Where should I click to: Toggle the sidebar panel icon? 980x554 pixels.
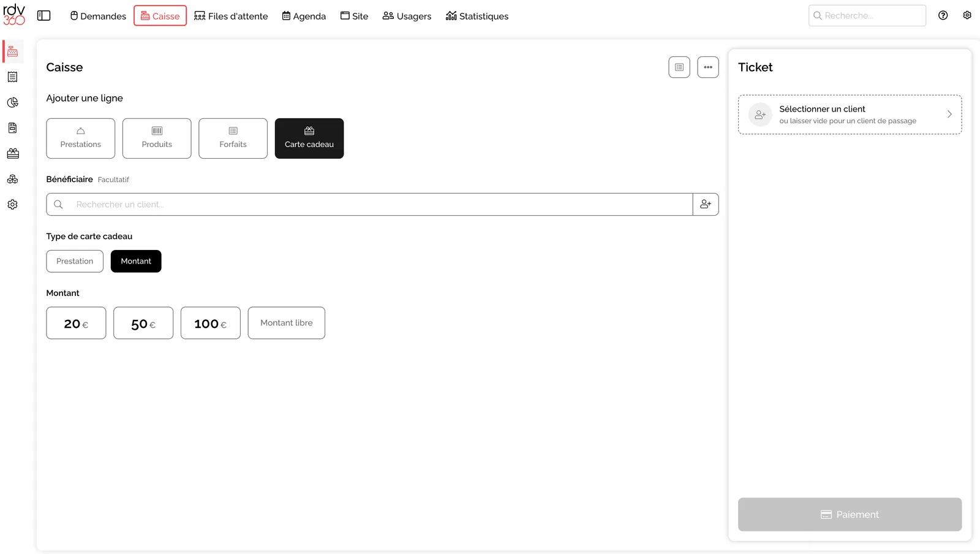pyautogui.click(x=43, y=16)
